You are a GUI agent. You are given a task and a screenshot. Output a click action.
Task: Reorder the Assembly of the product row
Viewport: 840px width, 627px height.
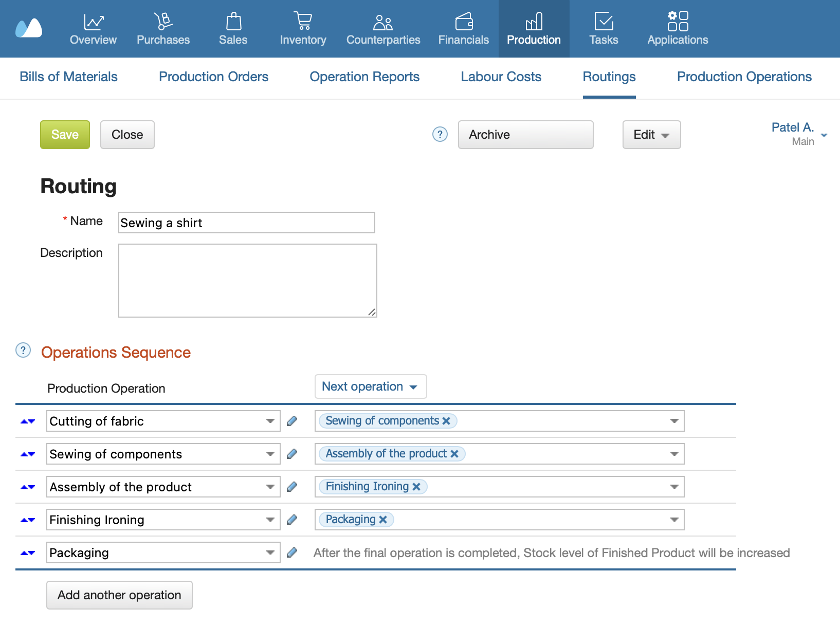click(x=28, y=487)
